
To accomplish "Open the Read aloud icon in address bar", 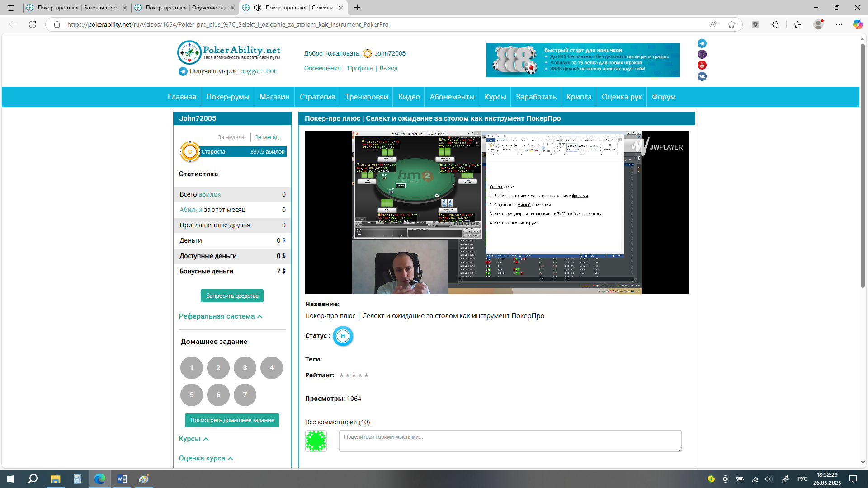I will pos(713,24).
